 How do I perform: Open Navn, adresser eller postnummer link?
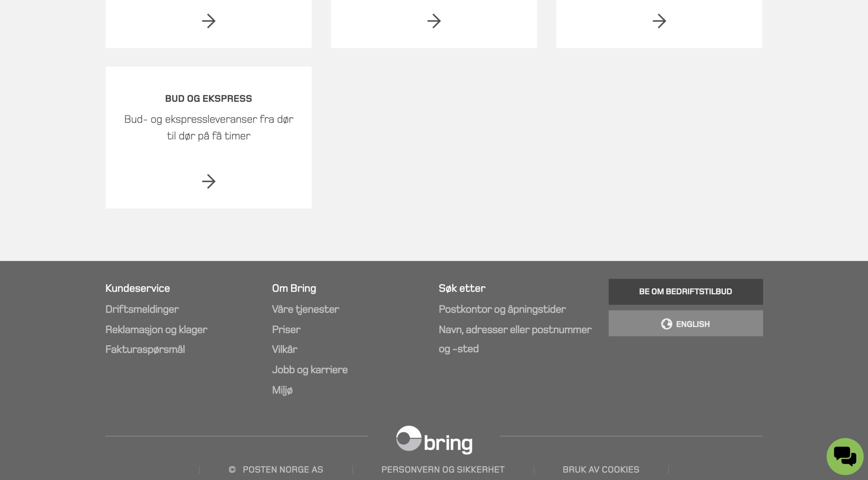[x=515, y=330]
